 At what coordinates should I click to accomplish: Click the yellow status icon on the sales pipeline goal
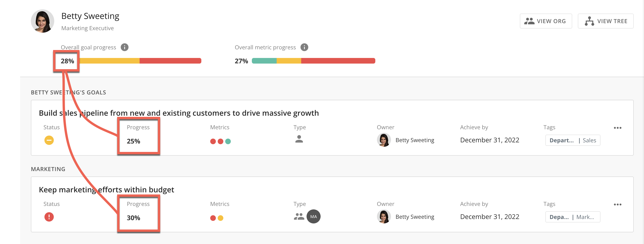tap(49, 140)
